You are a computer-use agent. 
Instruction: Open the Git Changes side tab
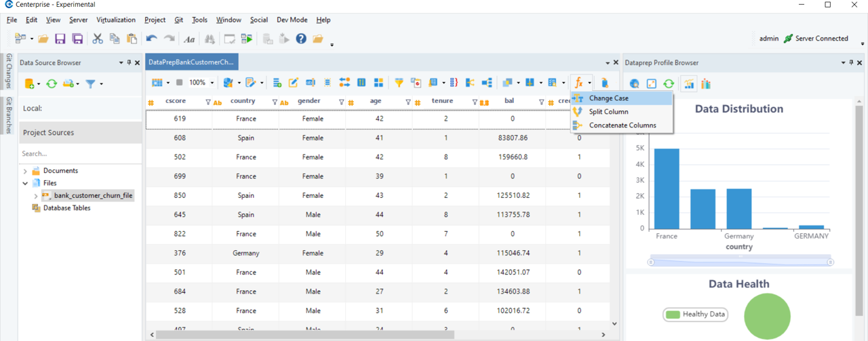9,71
